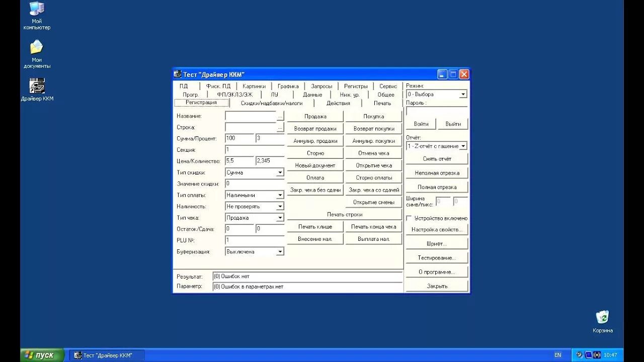Select the Корзина recycle bin icon

pos(602,322)
